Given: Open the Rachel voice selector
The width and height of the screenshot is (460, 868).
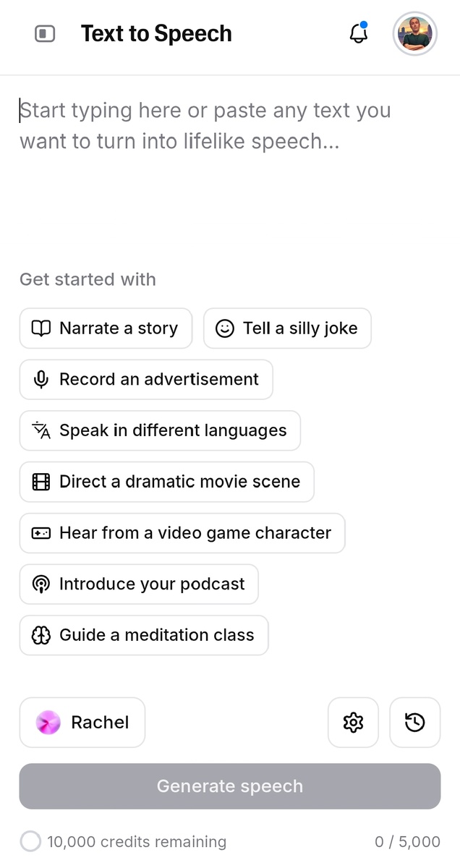Looking at the screenshot, I should 82,722.
